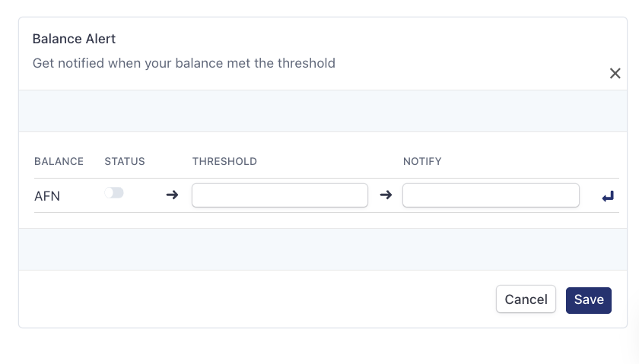The image size is (639, 364).
Task: Click the arrow icon before the Threshold field
Action: pyautogui.click(x=172, y=195)
